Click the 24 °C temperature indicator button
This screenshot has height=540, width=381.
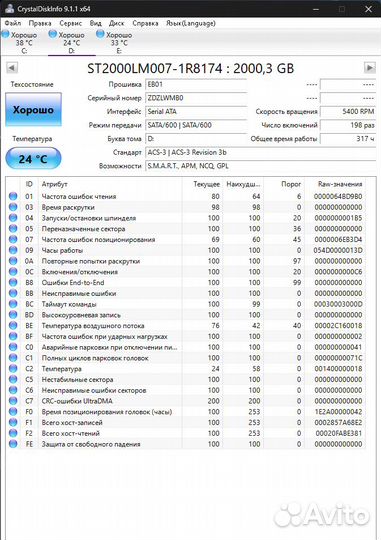(x=33, y=159)
